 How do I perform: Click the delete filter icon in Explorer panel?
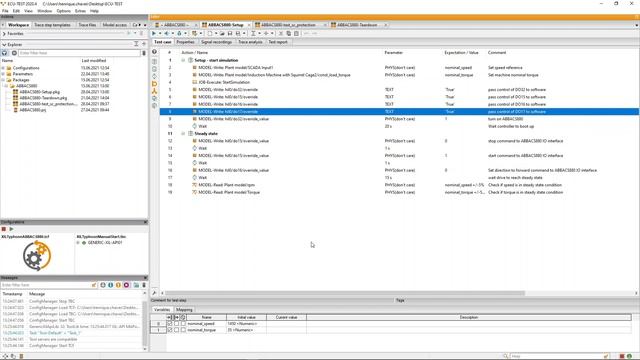(144, 53)
